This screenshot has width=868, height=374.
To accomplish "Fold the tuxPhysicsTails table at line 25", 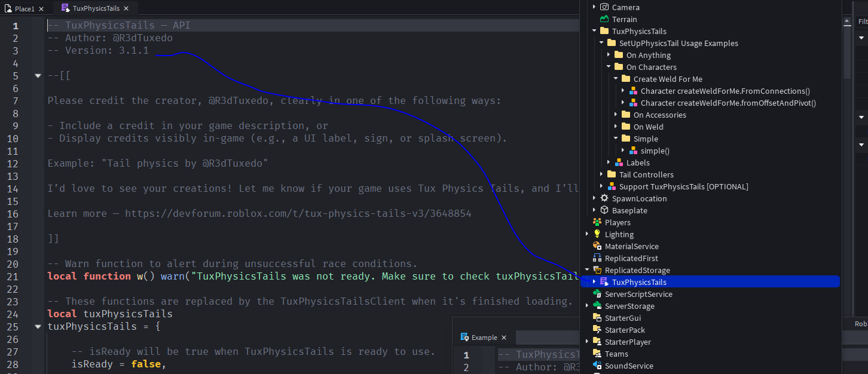I will tap(38, 327).
